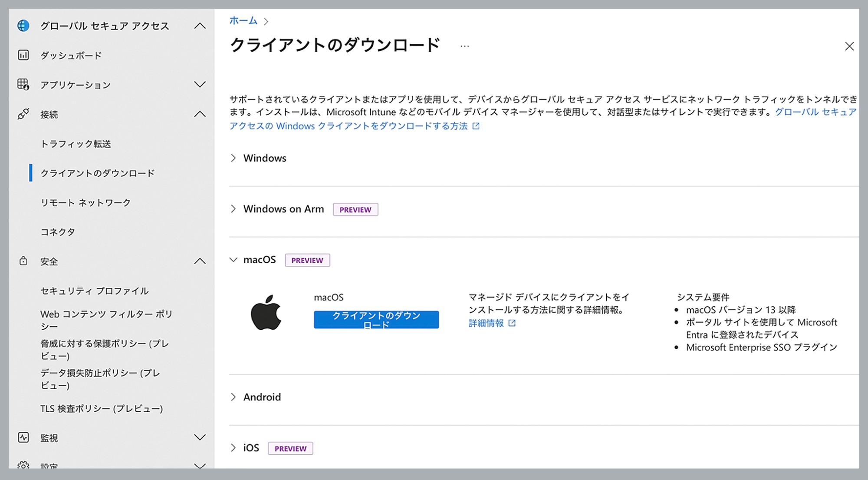Click the Apple logo in macOS section
The image size is (868, 480).
pyautogui.click(x=266, y=314)
